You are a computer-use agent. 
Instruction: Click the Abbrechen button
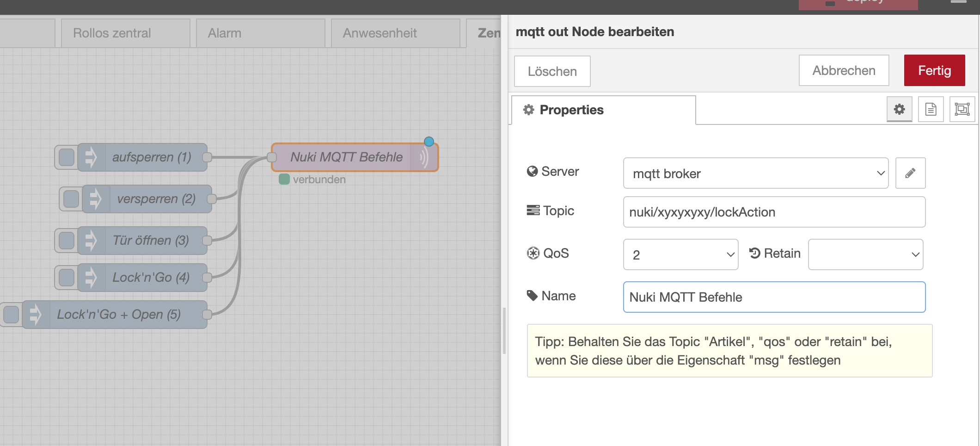[844, 70]
